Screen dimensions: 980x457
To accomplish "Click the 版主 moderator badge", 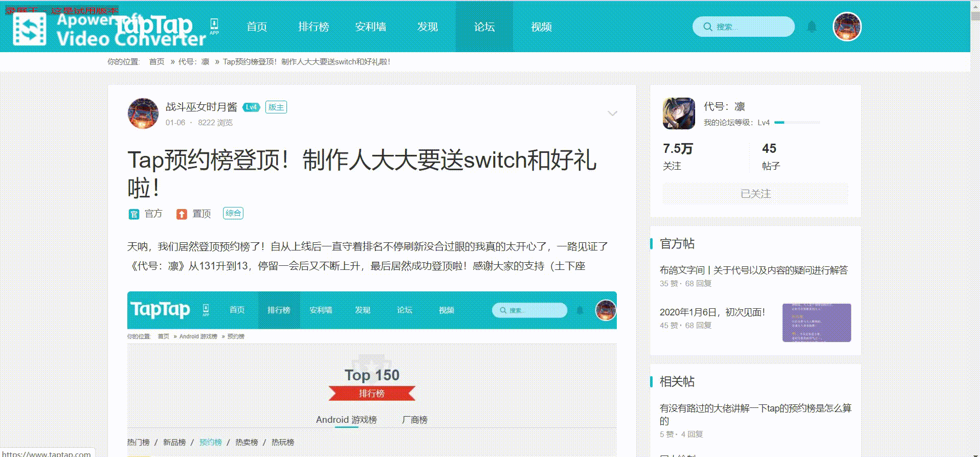I will click(x=276, y=107).
